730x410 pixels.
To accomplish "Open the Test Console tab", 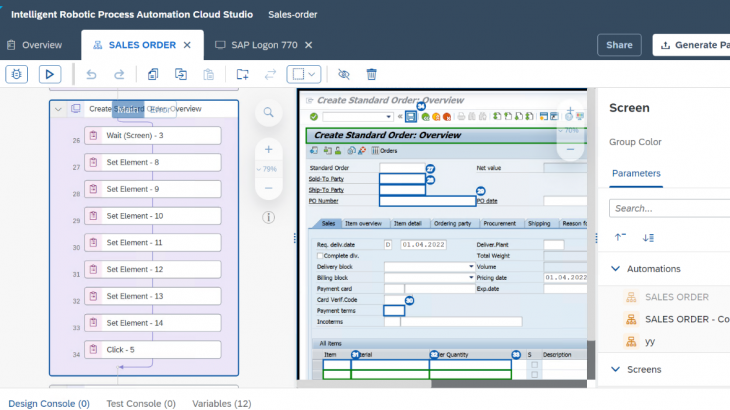I will [x=140, y=403].
